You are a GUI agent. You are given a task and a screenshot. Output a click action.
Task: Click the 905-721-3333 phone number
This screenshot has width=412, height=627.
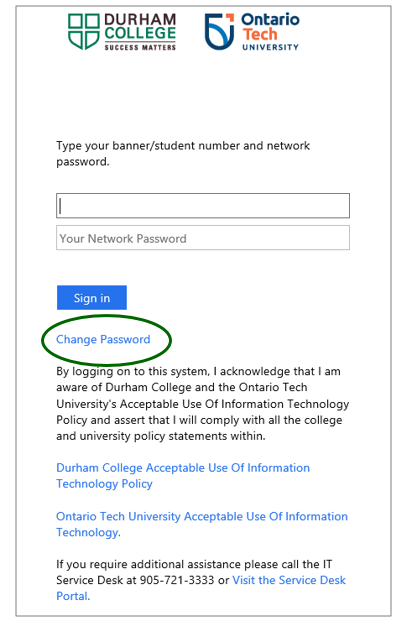point(177,580)
